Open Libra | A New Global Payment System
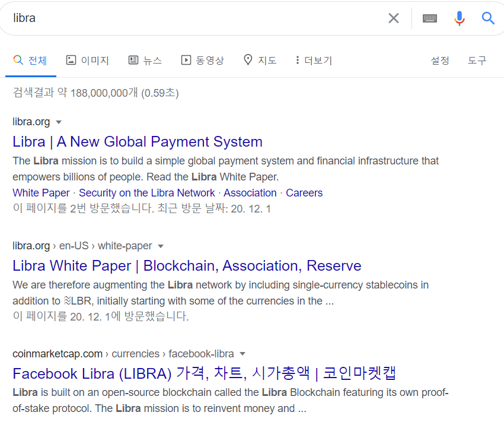 point(138,142)
